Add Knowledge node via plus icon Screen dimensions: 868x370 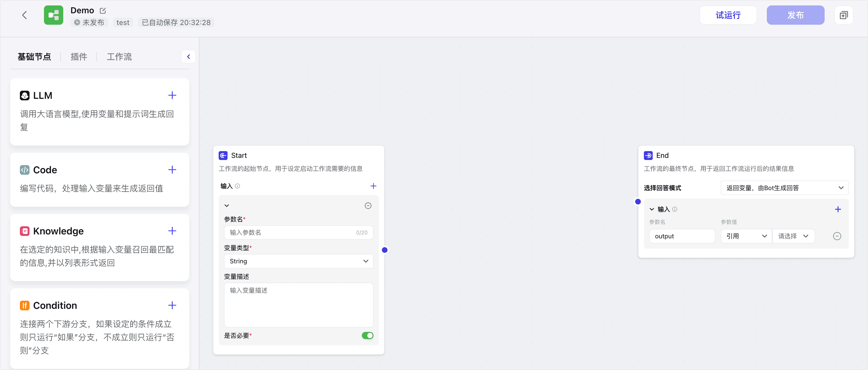click(x=172, y=231)
